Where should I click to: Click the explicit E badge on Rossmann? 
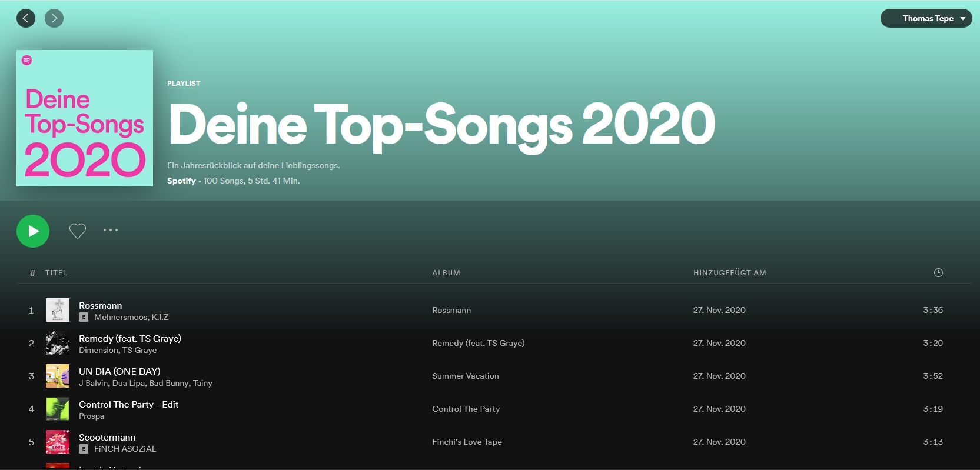coord(84,317)
